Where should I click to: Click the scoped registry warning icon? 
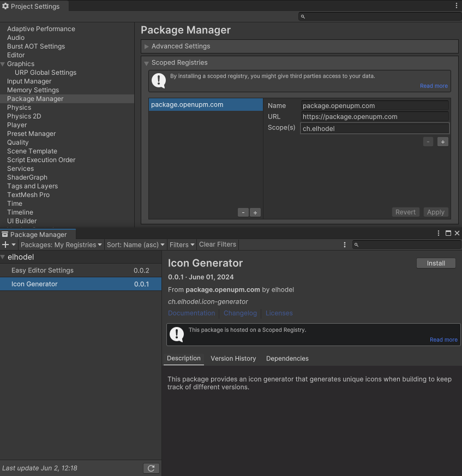coord(159,80)
